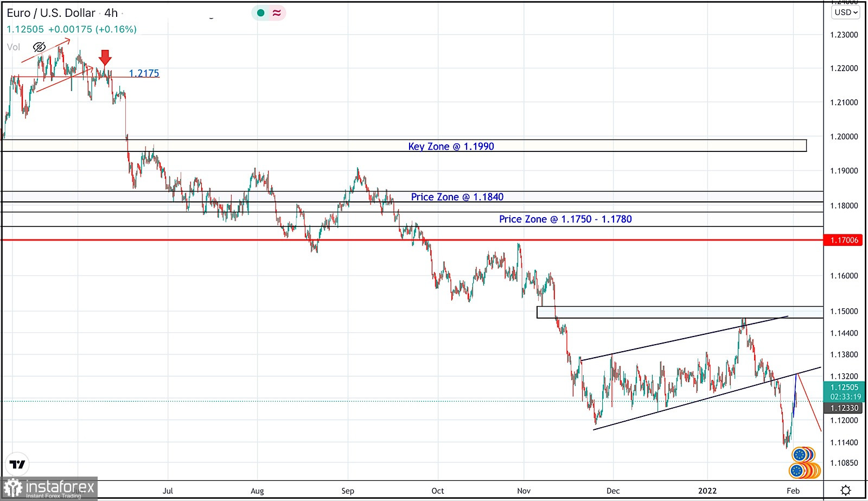Click the green market-open status dot
This screenshot has height=501, width=868.
coord(261,13)
